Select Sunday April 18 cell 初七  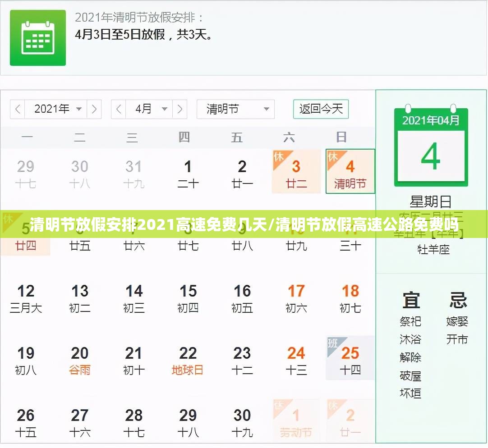[350, 298]
